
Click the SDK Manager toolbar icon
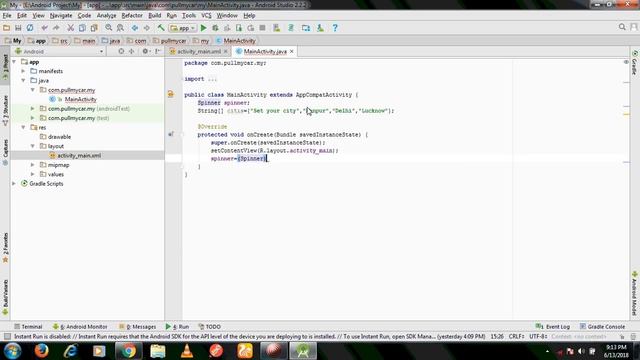(x=320, y=28)
